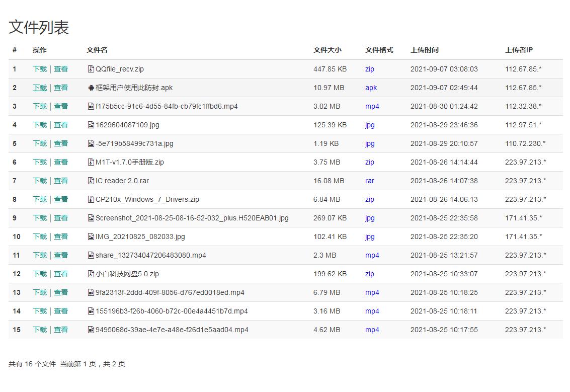Screen dimensions: 570x392
Task: View the 框架用户使用此防封.apk file
Action: pyautogui.click(x=61, y=88)
